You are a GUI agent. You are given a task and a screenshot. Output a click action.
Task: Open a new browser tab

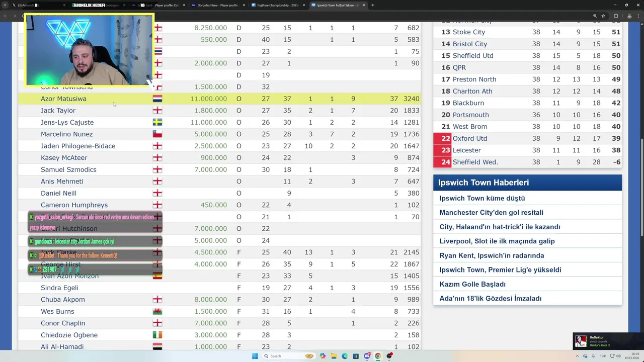(x=372, y=5)
